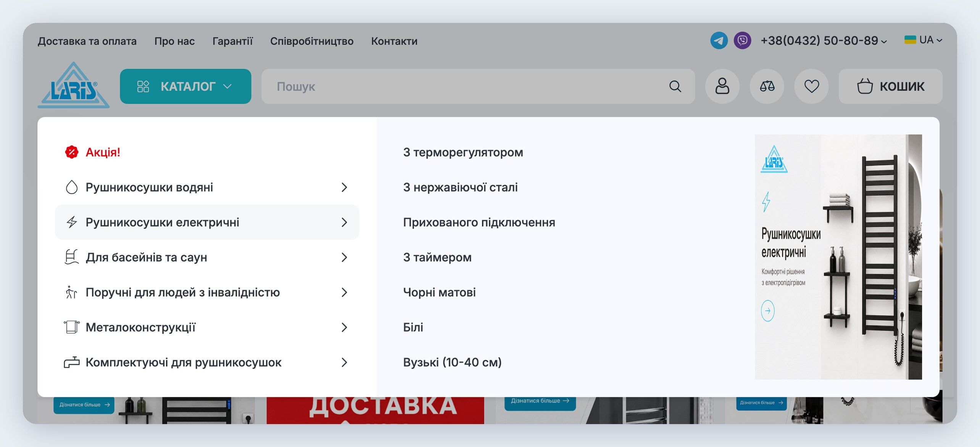This screenshot has height=447, width=980.
Task: Select Рушникосушки електричні category
Action: (x=207, y=222)
